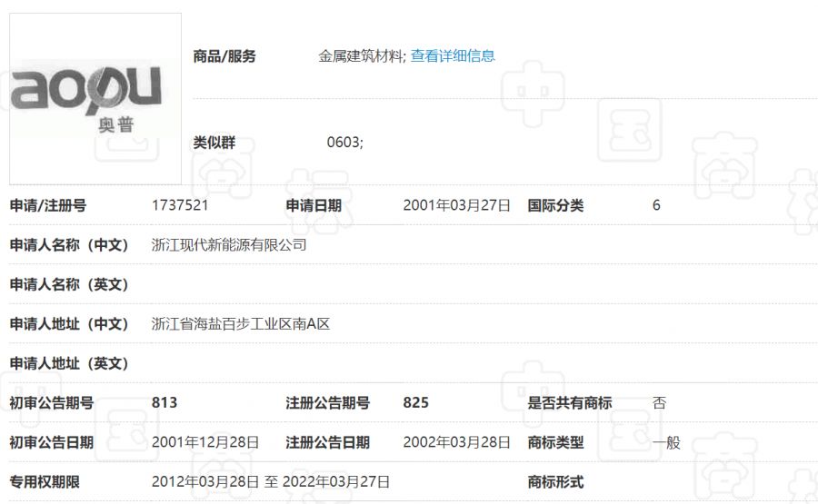Image resolution: width=818 pixels, height=504 pixels.
Task: Select application date 2001年03月27日
Action: (456, 205)
